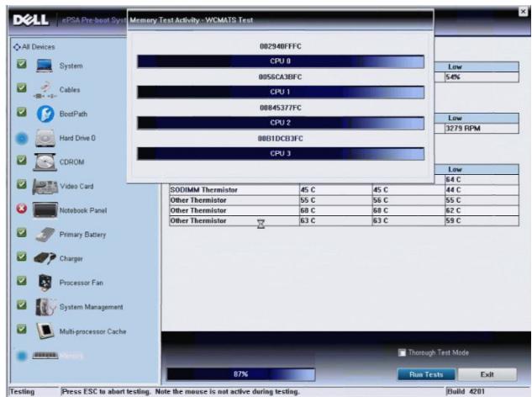Select the System Management label
The width and height of the screenshot is (532, 397).
click(92, 307)
